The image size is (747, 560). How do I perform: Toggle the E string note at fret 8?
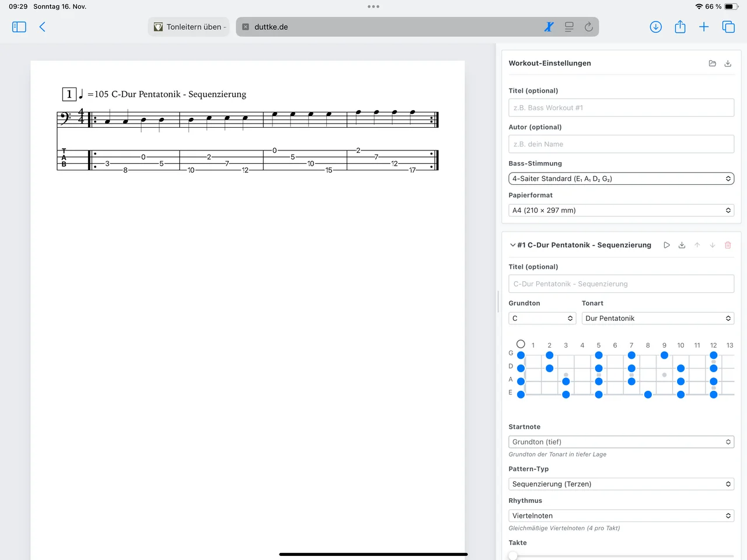click(648, 395)
